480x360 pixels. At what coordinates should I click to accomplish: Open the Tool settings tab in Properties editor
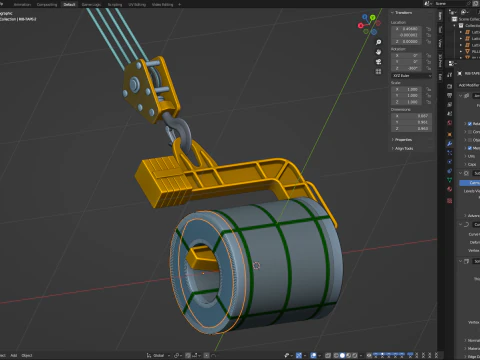tap(450, 75)
